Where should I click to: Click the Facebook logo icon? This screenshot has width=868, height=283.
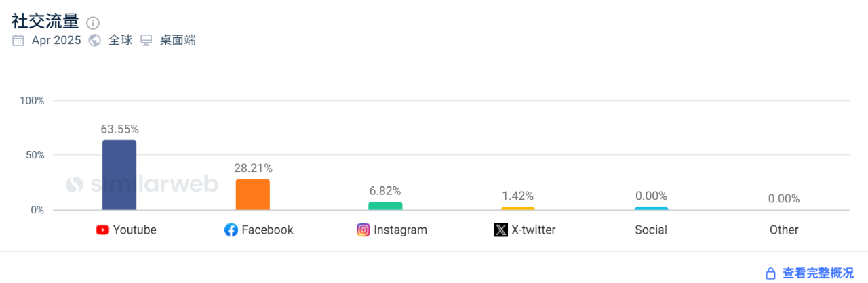[x=231, y=230]
